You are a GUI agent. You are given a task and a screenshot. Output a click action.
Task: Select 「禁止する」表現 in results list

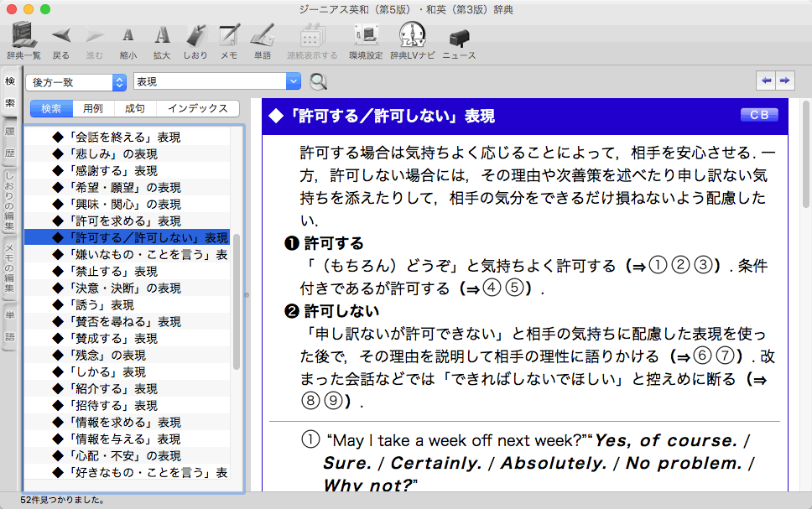[x=116, y=272]
